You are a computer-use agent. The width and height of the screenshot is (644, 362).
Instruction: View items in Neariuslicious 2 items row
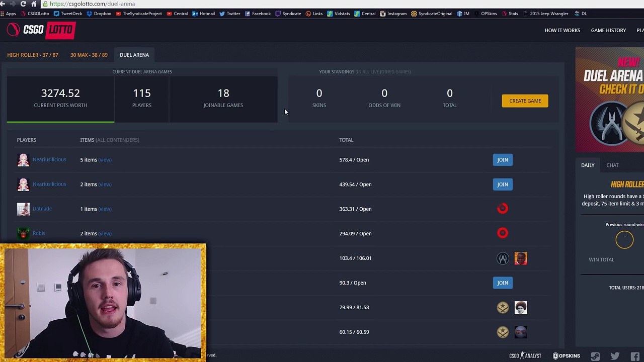[x=105, y=185]
